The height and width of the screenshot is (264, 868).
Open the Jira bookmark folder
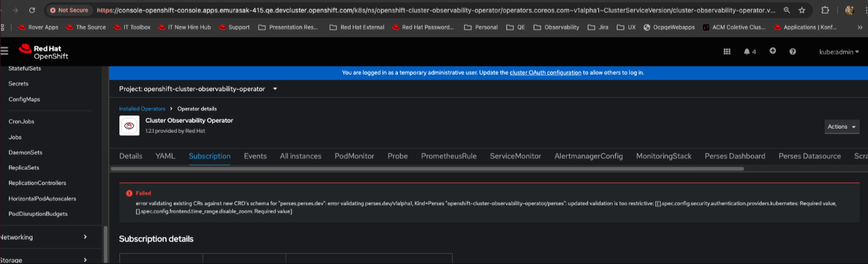pos(598,27)
